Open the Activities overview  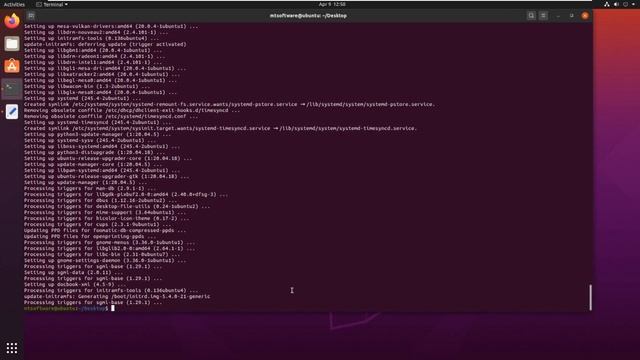[14, 4]
